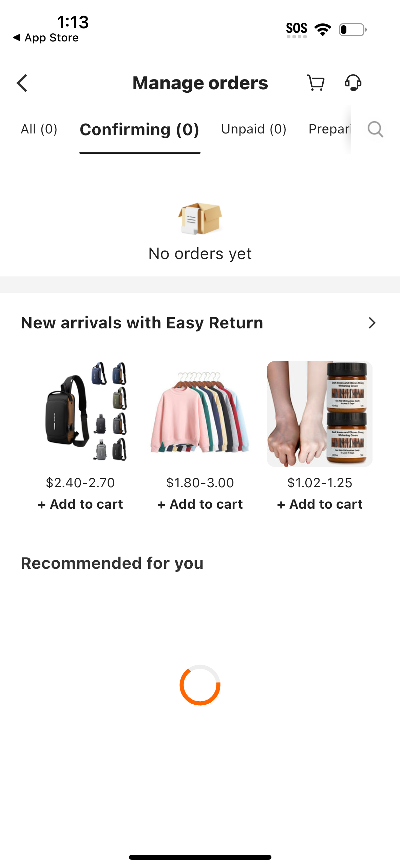Open the shopping cart
400x868 pixels.
[x=315, y=83]
